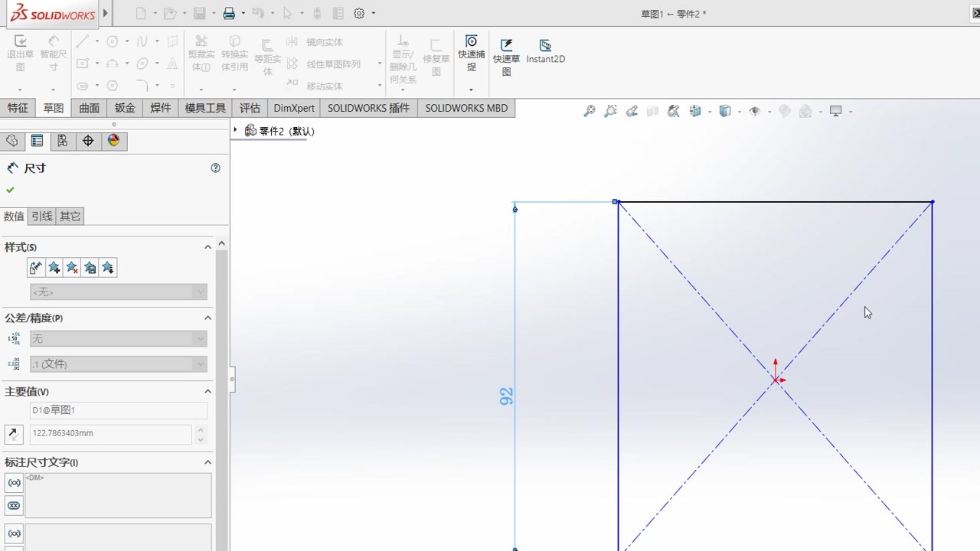This screenshot has width=980, height=551.
Task: Click the Dynamic Annotation Views icon
Action: (674, 112)
